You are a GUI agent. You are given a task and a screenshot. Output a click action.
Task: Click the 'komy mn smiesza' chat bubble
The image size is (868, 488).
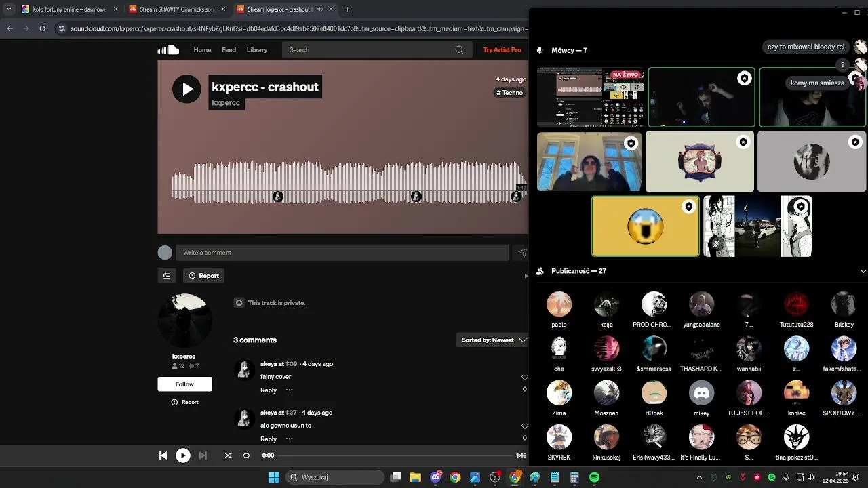click(817, 83)
